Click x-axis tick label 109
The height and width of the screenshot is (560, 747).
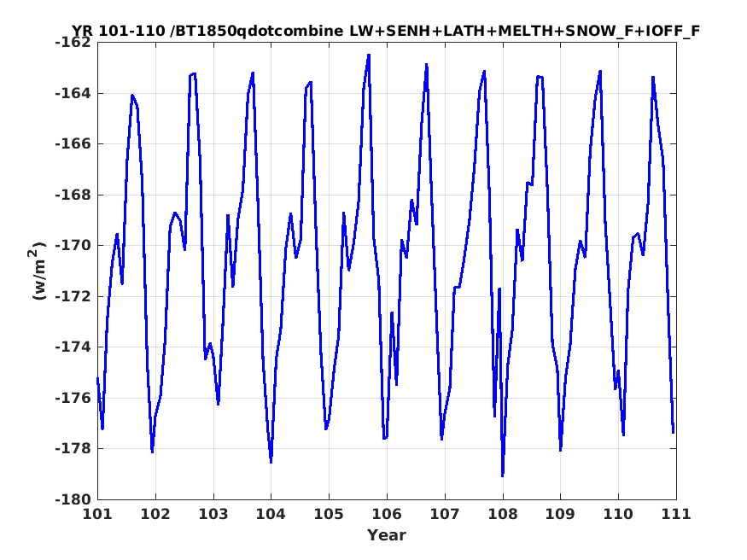pos(560,514)
